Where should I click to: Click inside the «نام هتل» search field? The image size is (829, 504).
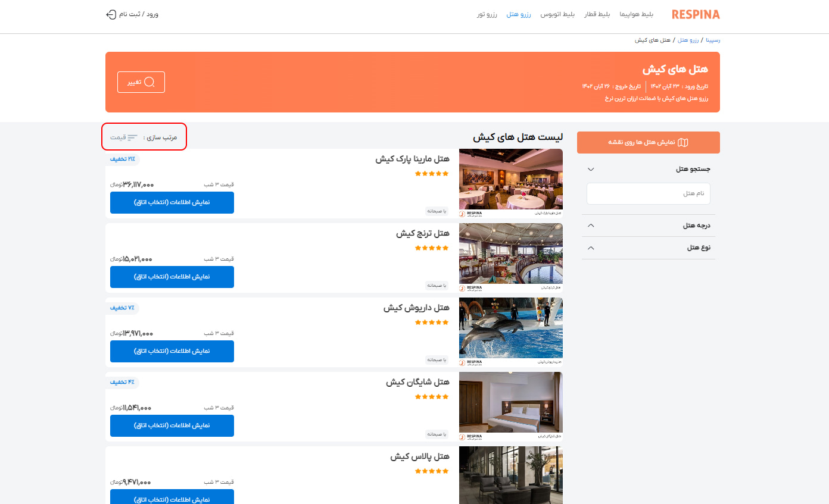(x=648, y=193)
